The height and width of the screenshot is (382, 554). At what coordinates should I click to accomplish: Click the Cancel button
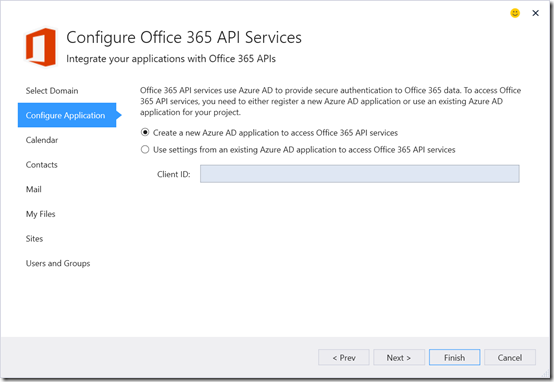pyautogui.click(x=510, y=358)
